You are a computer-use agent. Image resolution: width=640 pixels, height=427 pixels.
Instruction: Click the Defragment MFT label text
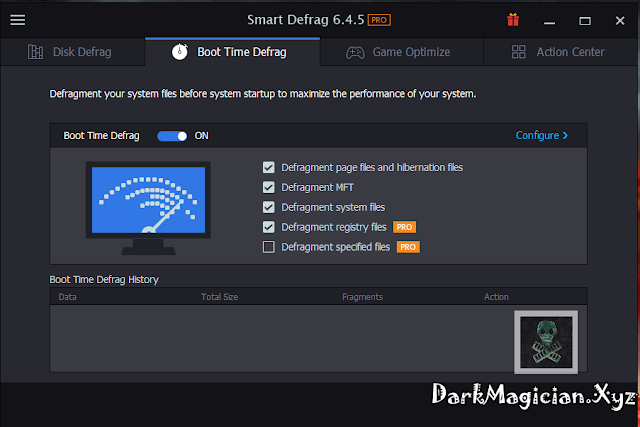[317, 187]
